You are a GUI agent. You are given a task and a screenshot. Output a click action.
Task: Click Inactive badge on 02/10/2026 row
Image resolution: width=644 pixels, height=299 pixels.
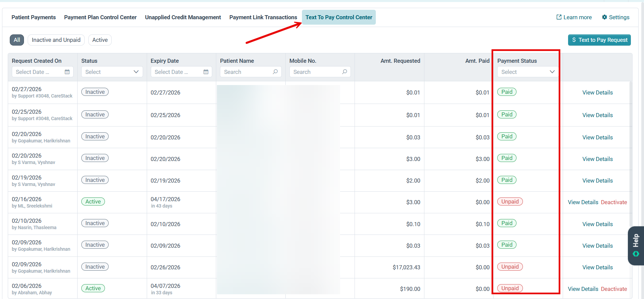[x=95, y=223]
